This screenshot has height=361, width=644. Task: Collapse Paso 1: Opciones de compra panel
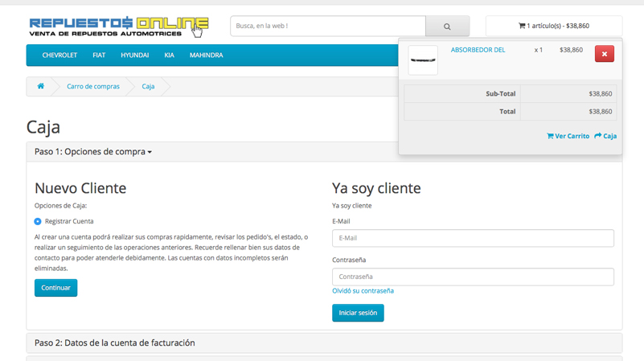(93, 151)
